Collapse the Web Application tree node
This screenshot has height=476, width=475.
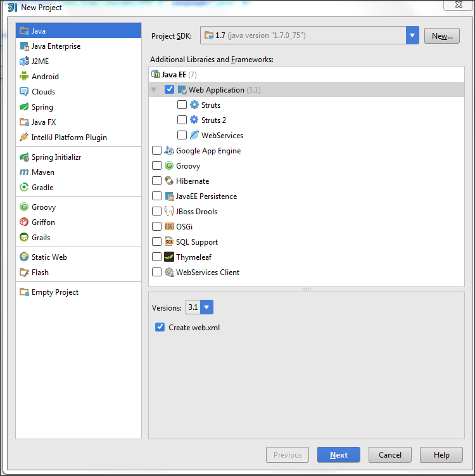(154, 90)
